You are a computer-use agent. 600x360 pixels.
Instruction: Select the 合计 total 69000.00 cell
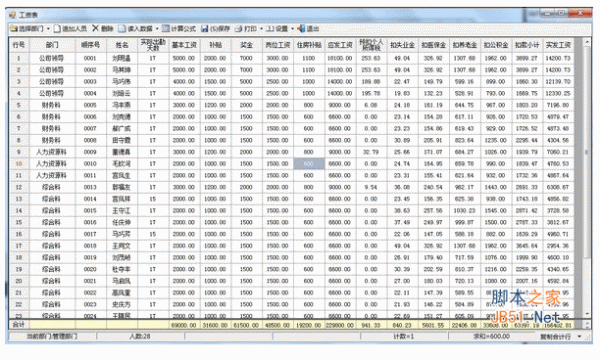point(184,325)
